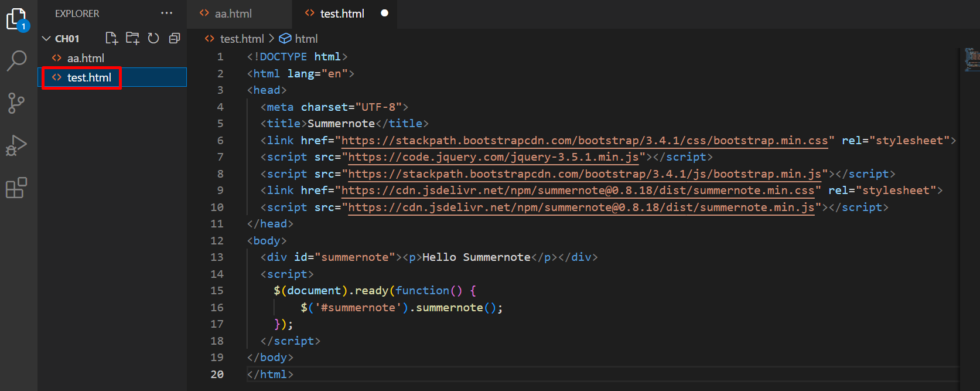Screen dimensions: 980x391
Task: Open the Run and Debug view icon
Action: click(x=16, y=145)
